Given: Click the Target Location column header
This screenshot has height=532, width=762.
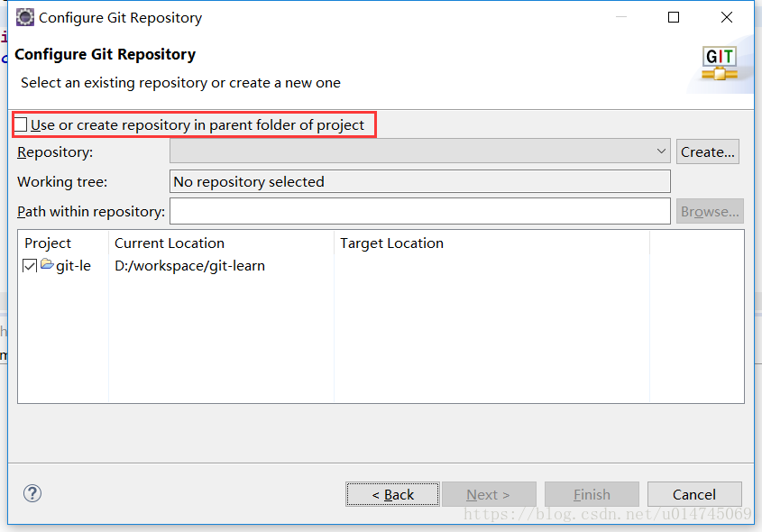Looking at the screenshot, I should pos(491,243).
